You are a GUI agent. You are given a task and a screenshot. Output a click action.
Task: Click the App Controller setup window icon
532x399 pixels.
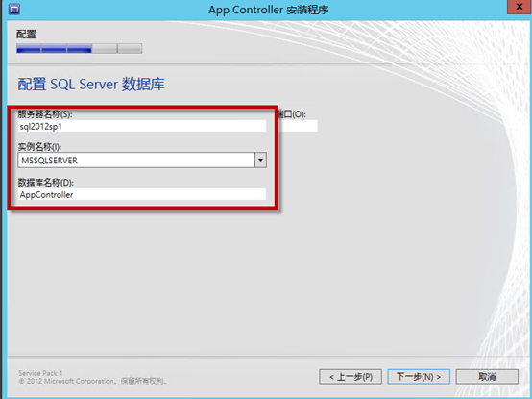[14, 10]
